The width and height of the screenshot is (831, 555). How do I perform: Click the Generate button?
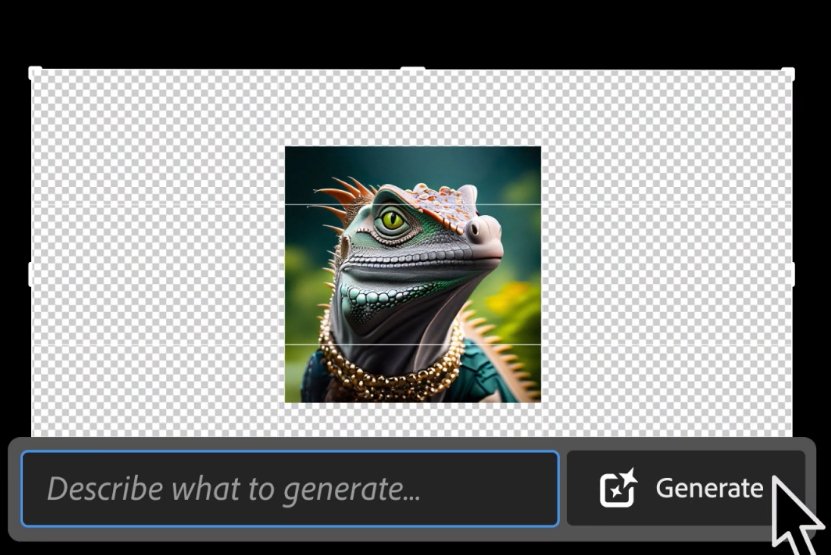(686, 488)
